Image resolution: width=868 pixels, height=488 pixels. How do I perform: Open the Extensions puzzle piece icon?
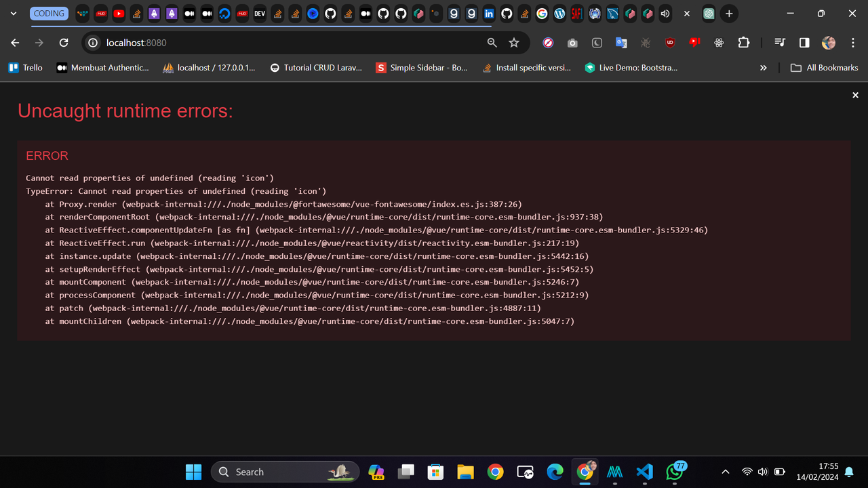tap(744, 42)
